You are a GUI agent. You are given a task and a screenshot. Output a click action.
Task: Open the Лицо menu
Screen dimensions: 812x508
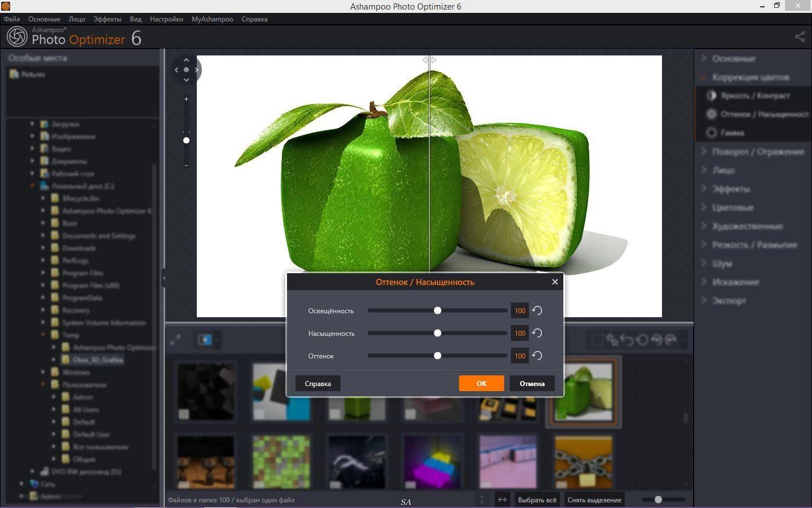77,19
